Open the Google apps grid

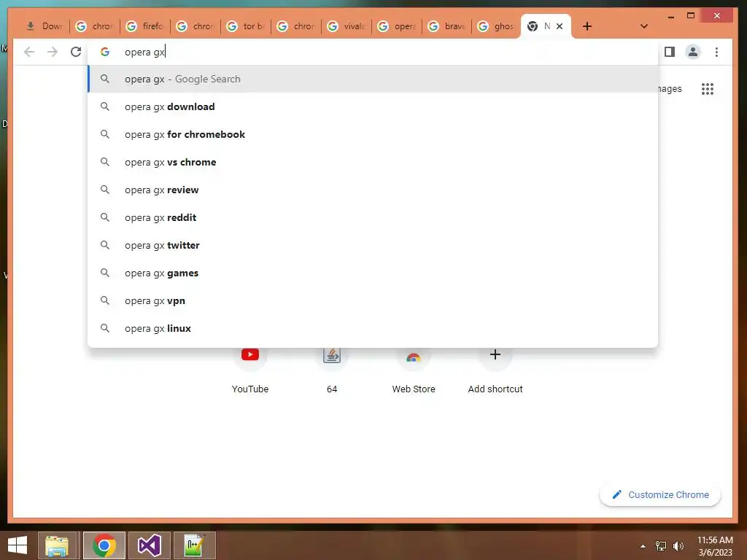[708, 89]
